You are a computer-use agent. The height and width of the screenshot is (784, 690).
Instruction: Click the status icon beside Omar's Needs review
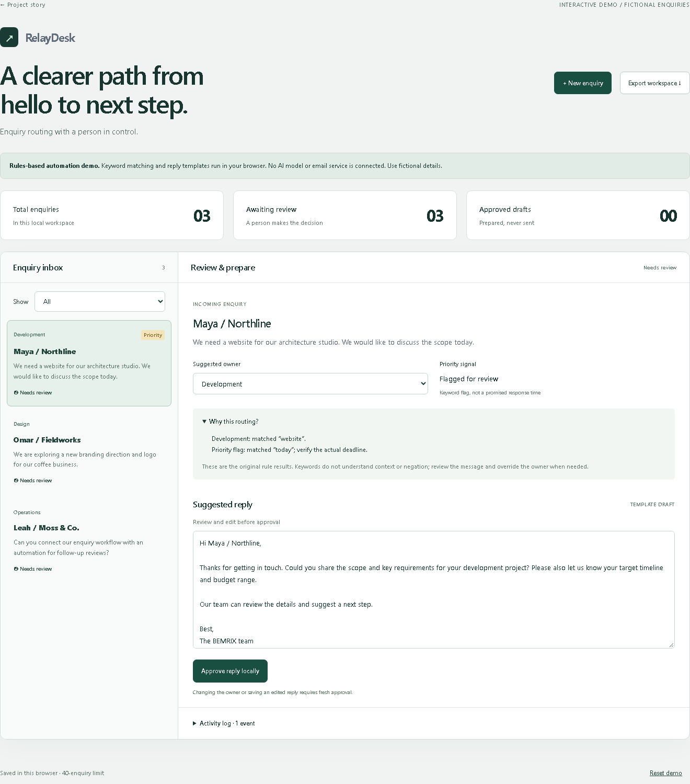click(16, 480)
